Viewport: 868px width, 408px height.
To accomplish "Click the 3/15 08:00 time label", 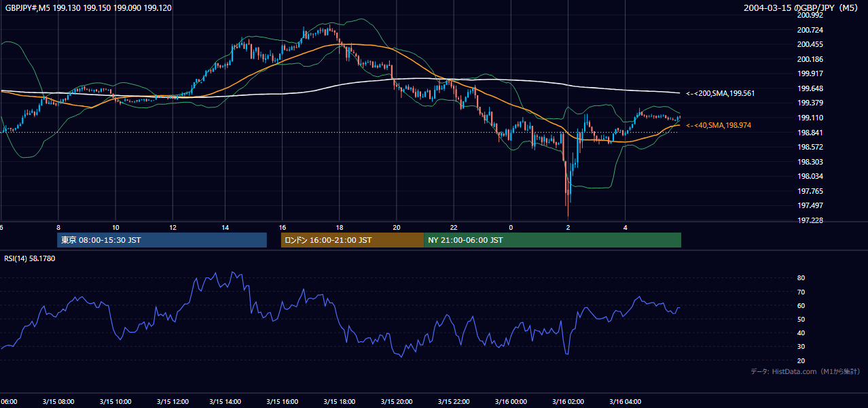I will pos(58,401).
